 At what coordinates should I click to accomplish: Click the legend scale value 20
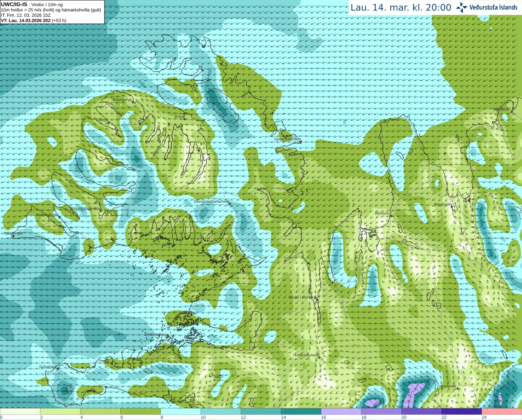tap(404, 417)
